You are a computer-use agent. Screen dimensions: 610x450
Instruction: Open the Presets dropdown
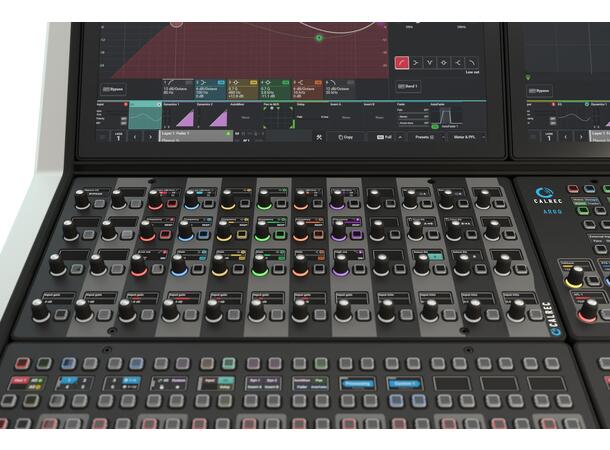[424, 137]
